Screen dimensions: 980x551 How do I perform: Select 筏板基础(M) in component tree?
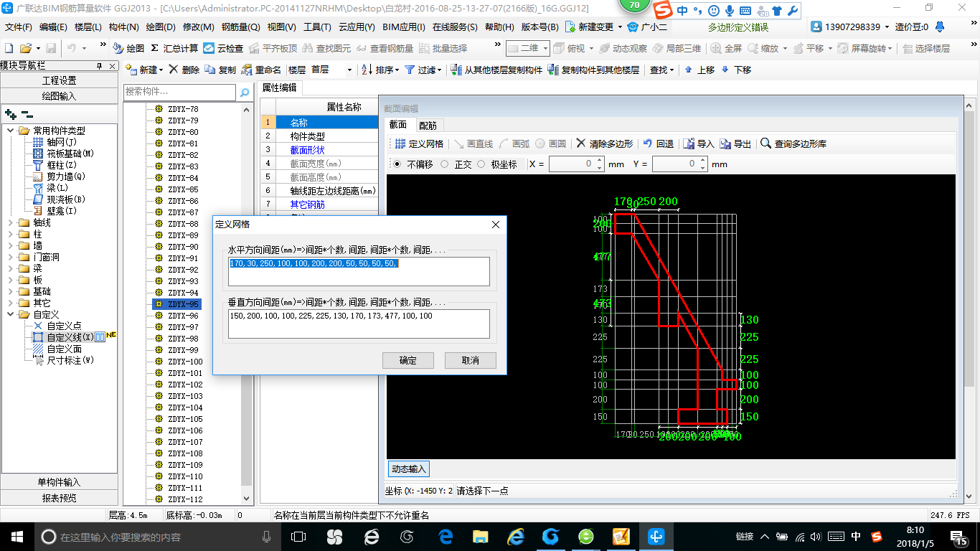63,154
